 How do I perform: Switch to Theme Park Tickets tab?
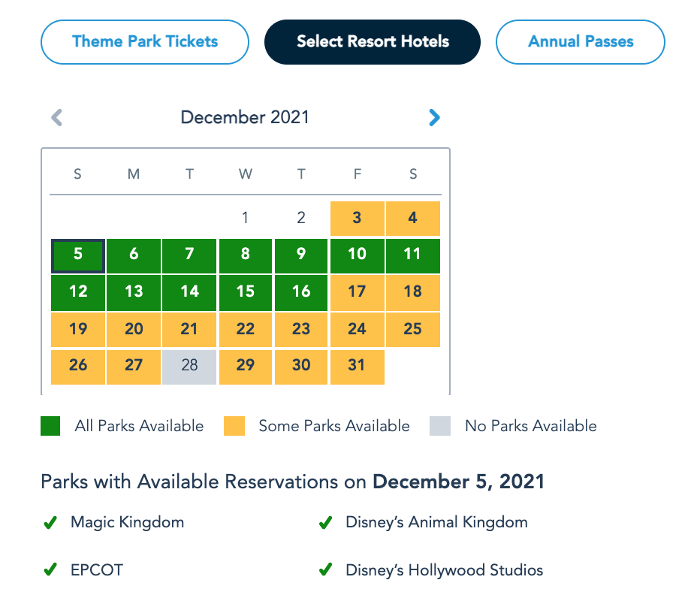coord(145,42)
